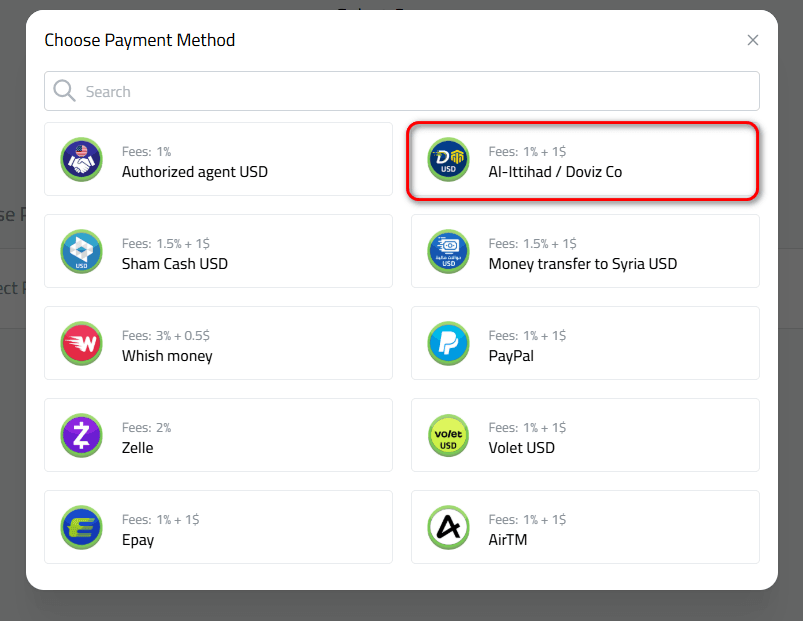Click the Money transfer to Syria icon
Viewport: 803px width, 621px height.
[x=448, y=251]
